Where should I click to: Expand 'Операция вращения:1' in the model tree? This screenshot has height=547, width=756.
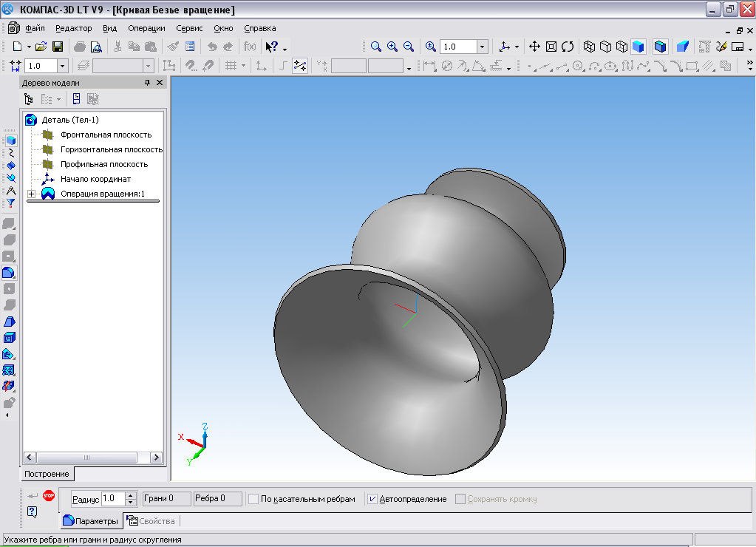(x=31, y=194)
